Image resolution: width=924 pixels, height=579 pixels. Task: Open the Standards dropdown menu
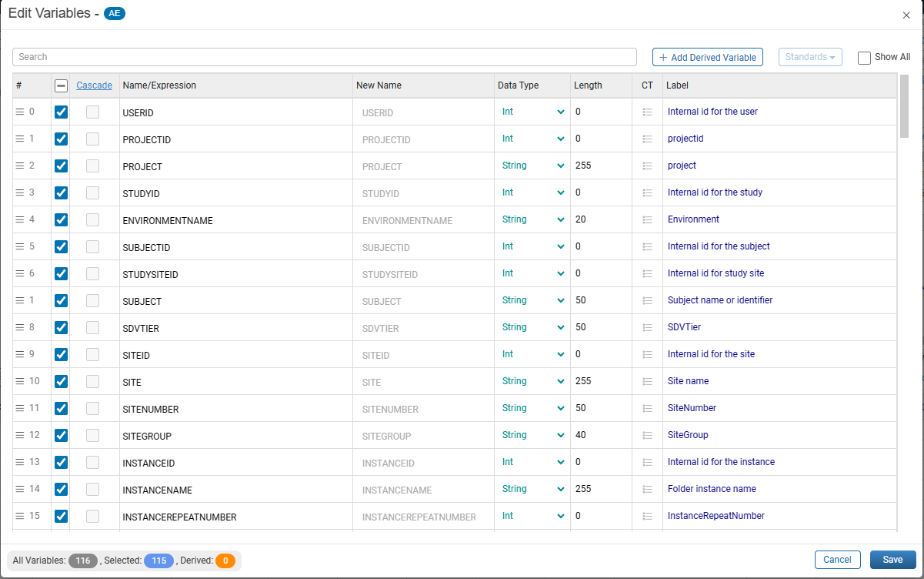coord(810,57)
